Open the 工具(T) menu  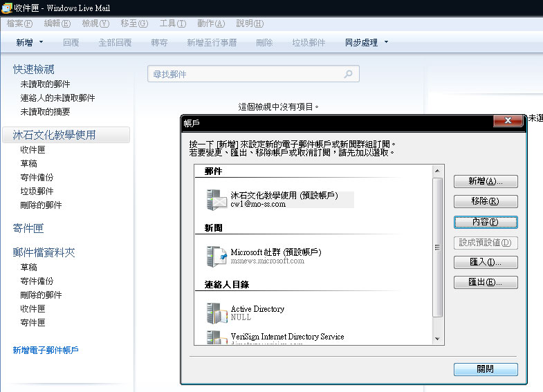pyautogui.click(x=173, y=24)
